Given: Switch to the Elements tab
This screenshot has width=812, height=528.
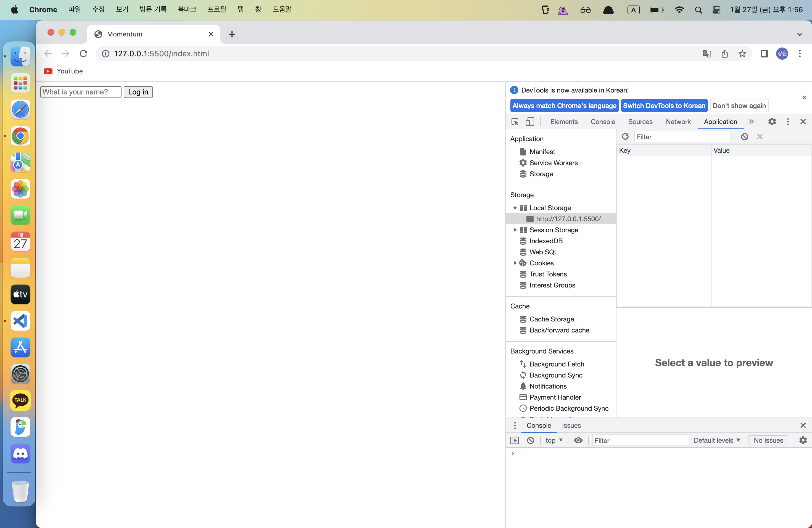Looking at the screenshot, I should [x=564, y=122].
